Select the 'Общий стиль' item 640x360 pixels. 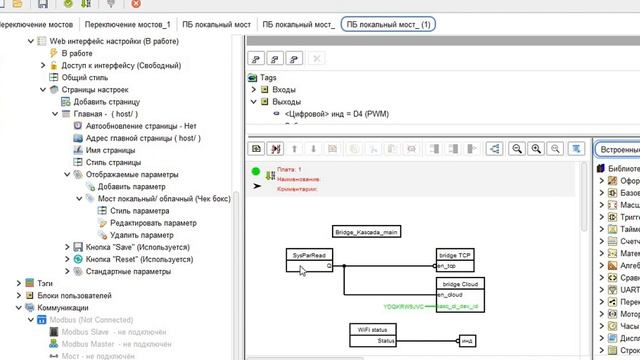[84, 78]
